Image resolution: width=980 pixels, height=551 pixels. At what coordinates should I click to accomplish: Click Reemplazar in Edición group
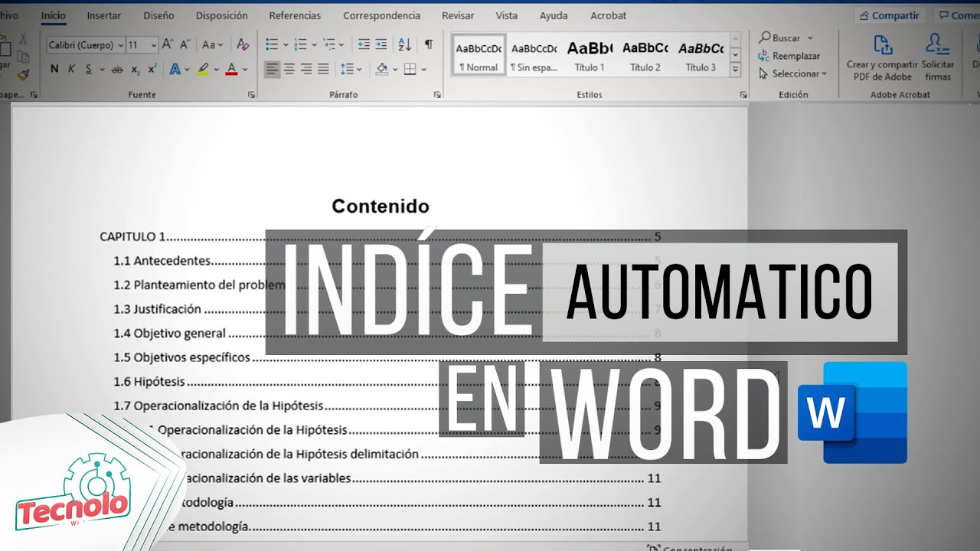[x=789, y=56]
